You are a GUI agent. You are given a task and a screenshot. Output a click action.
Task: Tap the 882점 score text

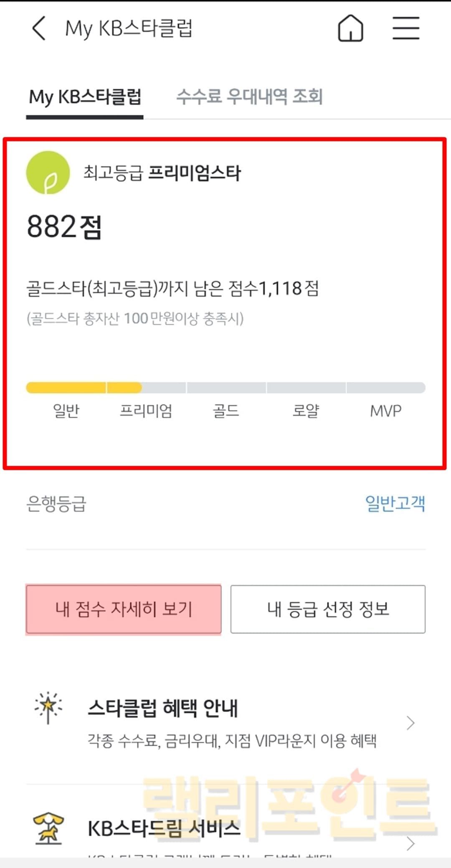64,227
